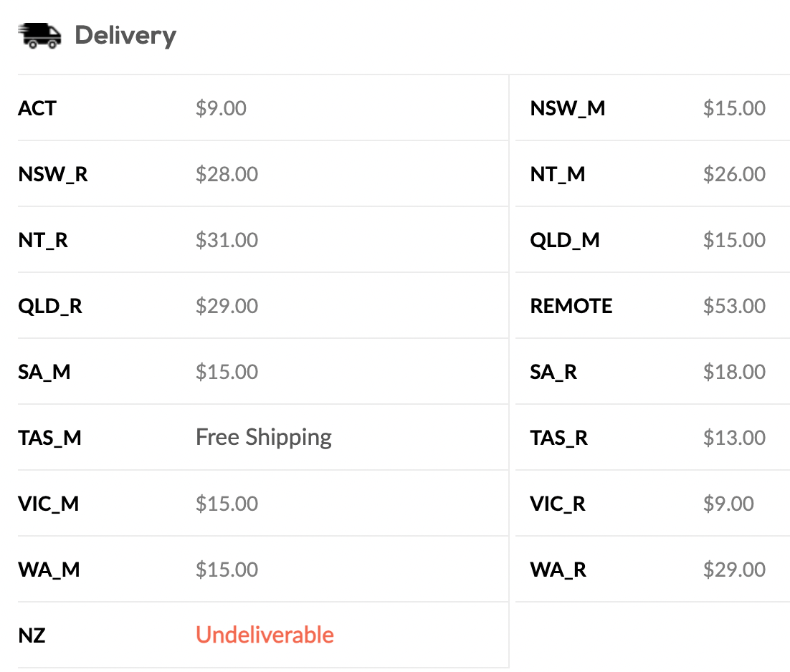Image resolution: width=790 pixels, height=672 pixels.
Task: Click Free Shipping for TAS_M
Action: 264,438
